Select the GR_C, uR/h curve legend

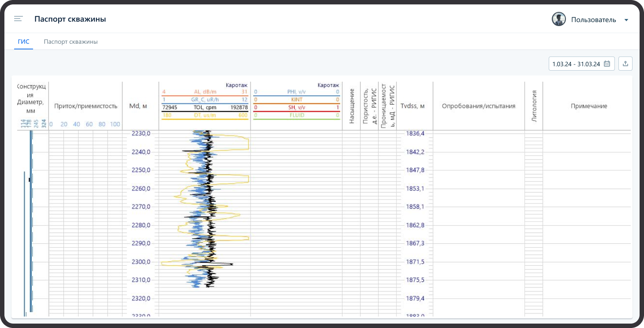(x=205, y=100)
